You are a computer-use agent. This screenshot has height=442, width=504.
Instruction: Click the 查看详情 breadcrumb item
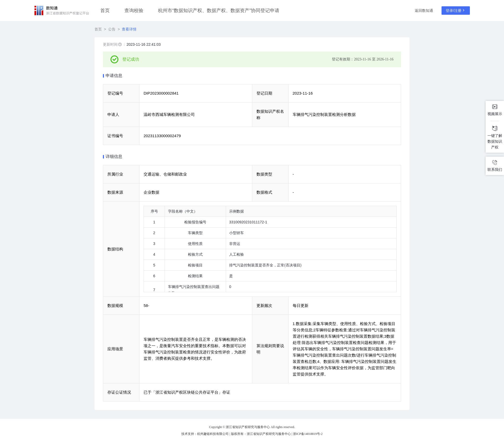(129, 29)
